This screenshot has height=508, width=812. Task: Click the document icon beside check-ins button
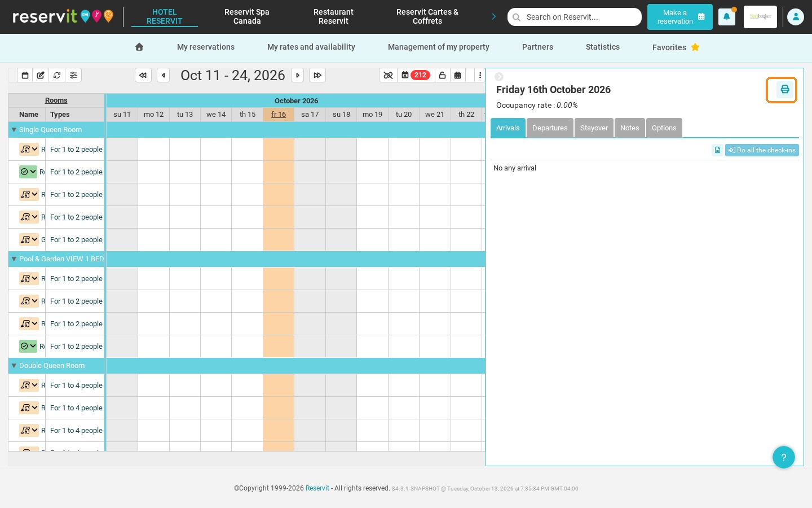pyautogui.click(x=717, y=150)
